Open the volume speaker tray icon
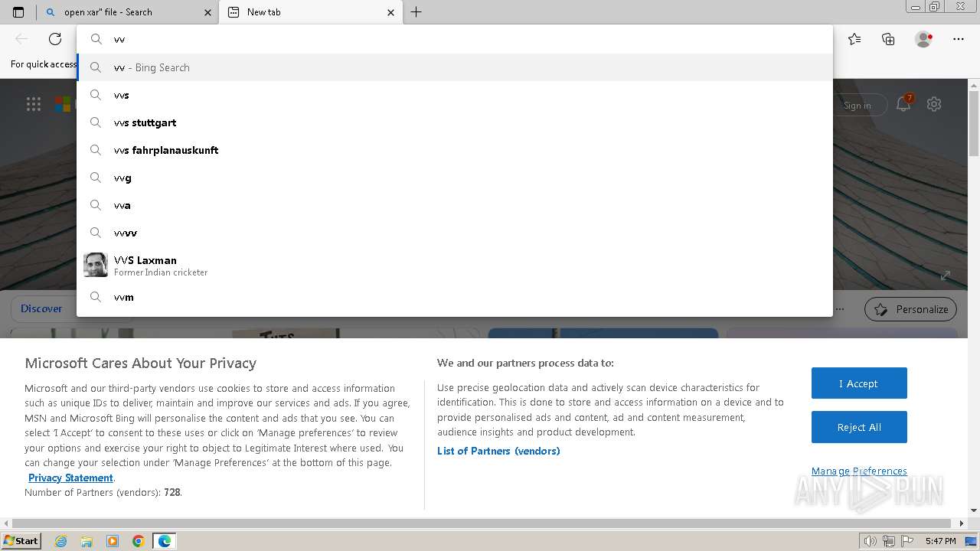The height and width of the screenshot is (551, 980). point(871,541)
